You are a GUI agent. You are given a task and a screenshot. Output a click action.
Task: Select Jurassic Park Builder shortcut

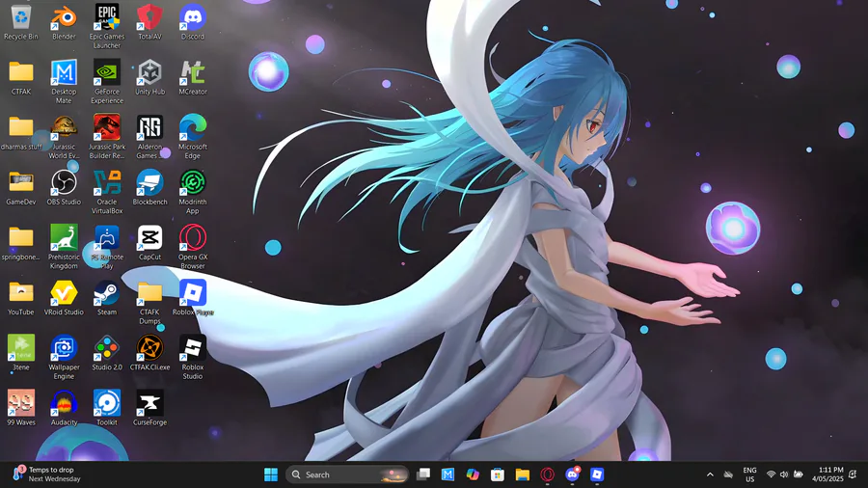(x=107, y=137)
